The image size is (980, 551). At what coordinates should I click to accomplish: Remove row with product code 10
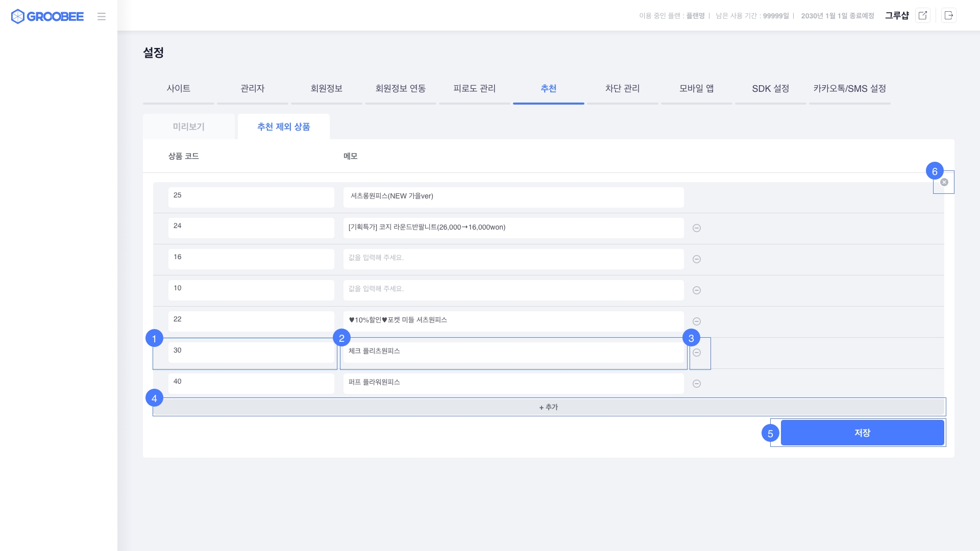pyautogui.click(x=697, y=290)
